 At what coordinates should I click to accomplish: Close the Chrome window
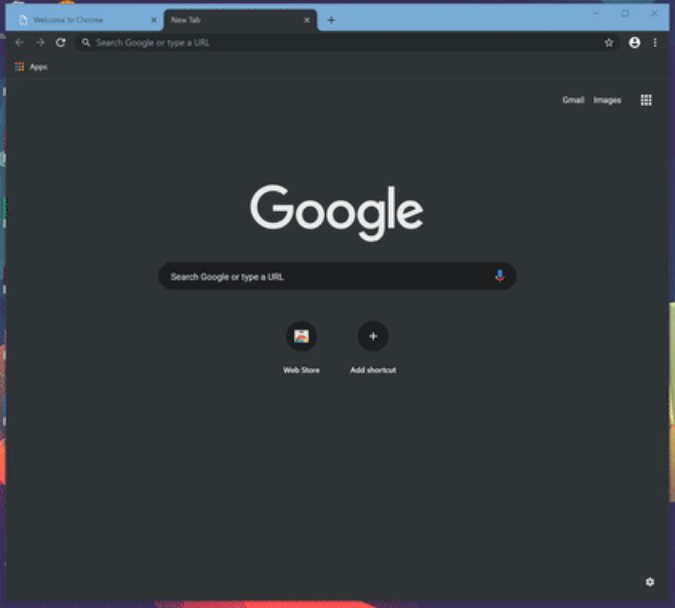pos(654,13)
